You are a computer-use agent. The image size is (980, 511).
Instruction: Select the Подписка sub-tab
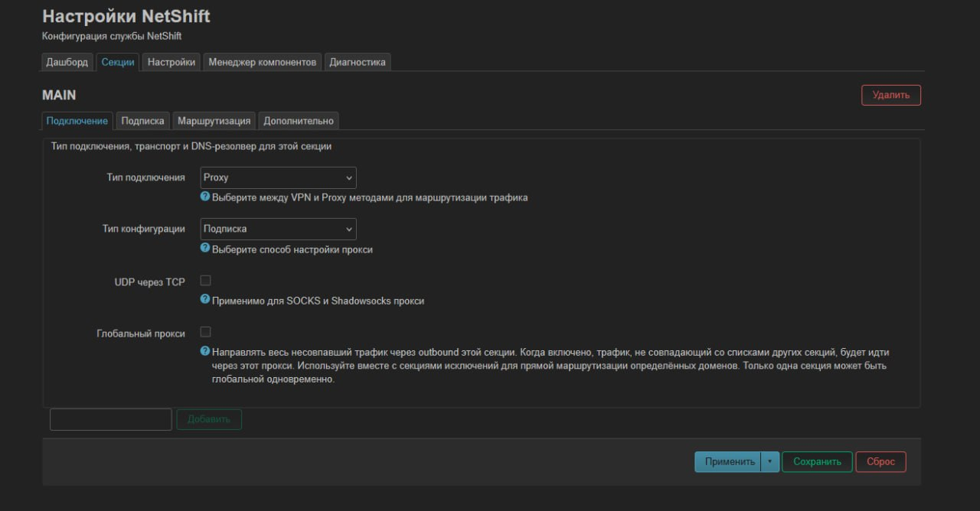[x=143, y=121]
